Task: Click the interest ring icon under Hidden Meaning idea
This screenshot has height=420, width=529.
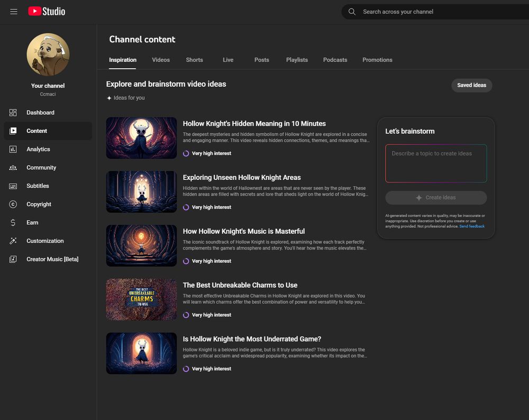Action: click(x=186, y=153)
